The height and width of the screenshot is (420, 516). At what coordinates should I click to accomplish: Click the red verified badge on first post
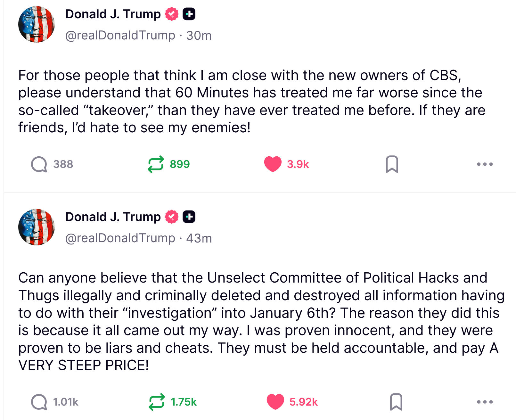[x=172, y=14]
